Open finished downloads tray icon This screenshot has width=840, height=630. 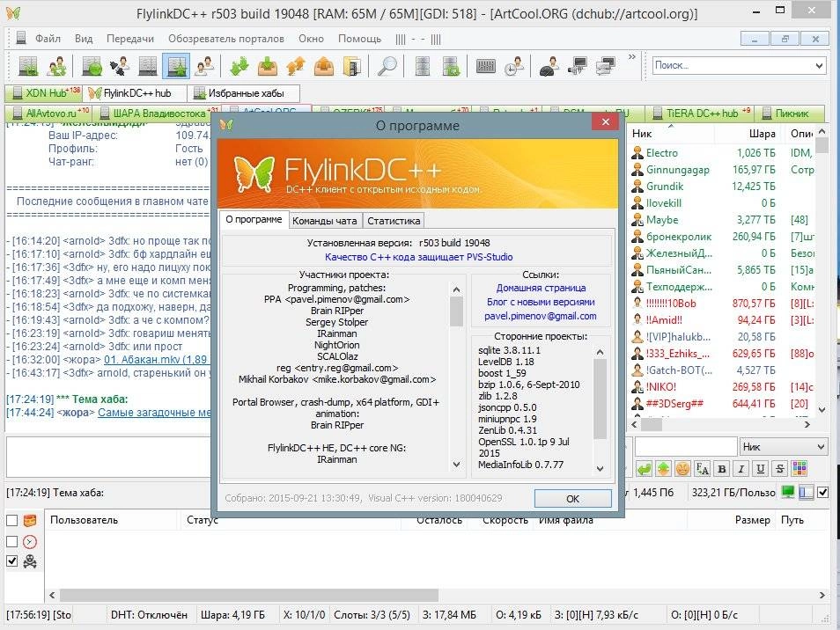(268, 66)
